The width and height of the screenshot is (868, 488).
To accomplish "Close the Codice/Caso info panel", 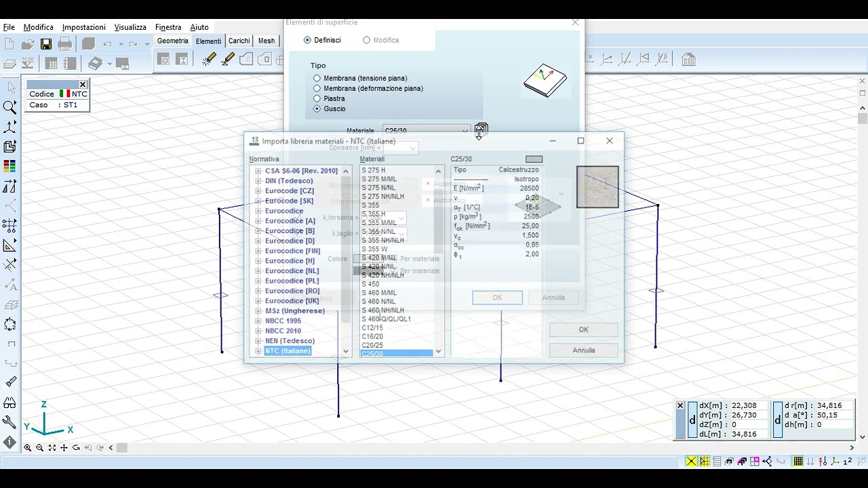I will (83, 85).
